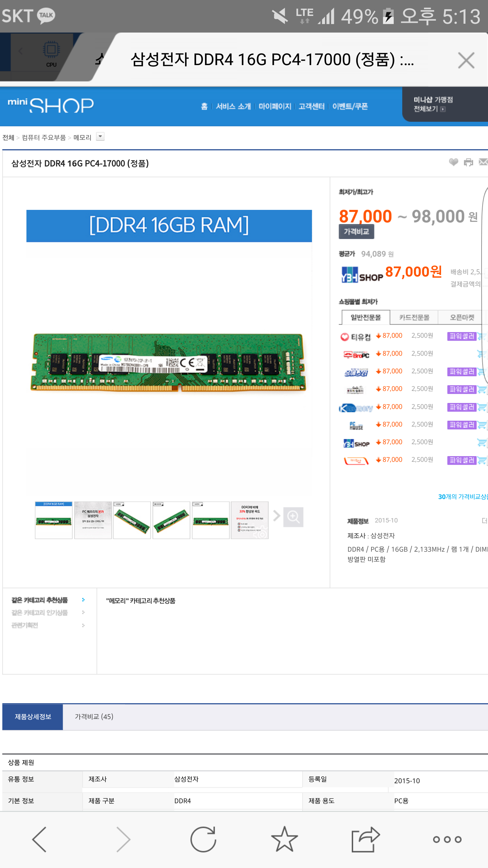488x868 pixels.
Task: Select the 가격비교 (45) tab
Action: click(x=94, y=716)
